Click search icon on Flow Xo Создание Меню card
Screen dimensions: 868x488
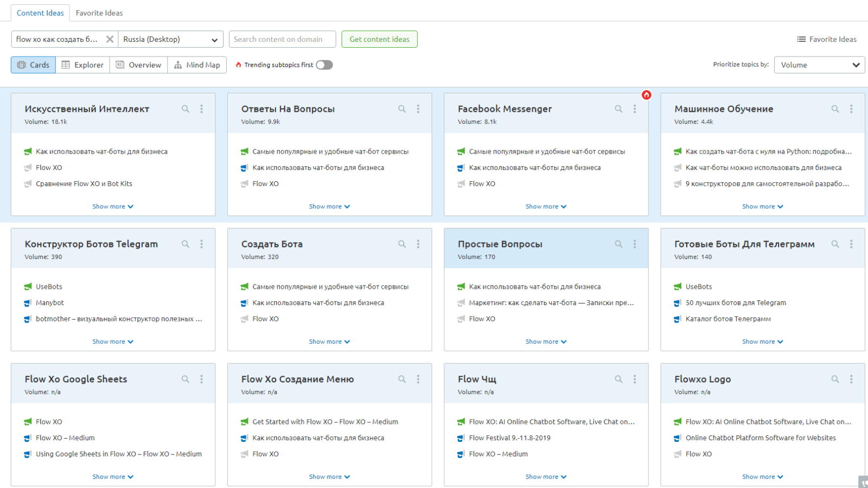(x=402, y=379)
